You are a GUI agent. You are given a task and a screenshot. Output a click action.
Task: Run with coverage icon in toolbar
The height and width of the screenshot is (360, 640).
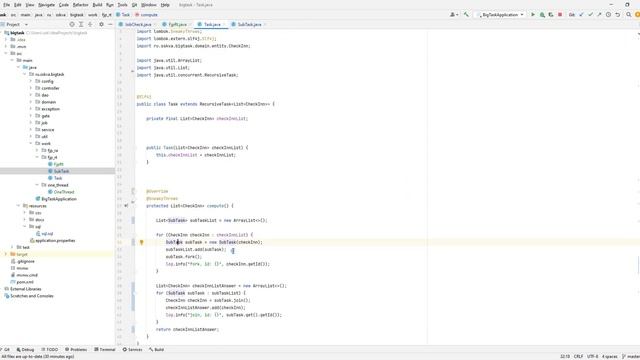click(x=551, y=15)
